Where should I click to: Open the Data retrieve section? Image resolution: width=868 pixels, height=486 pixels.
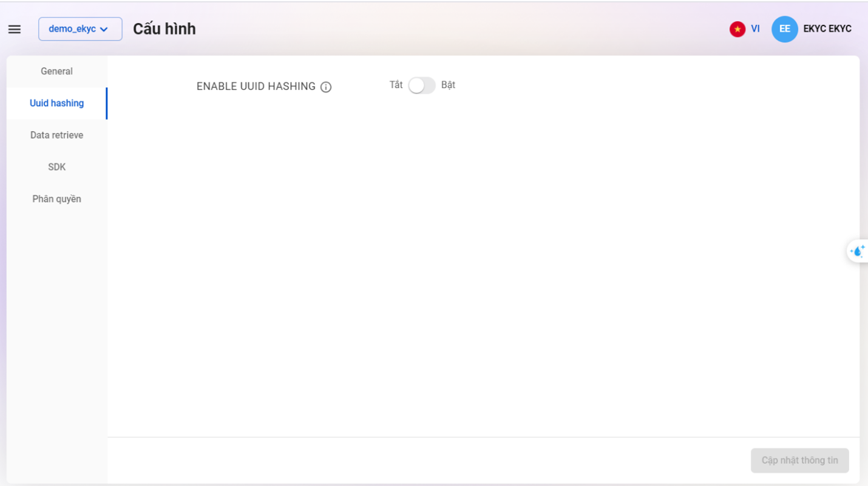click(x=56, y=135)
